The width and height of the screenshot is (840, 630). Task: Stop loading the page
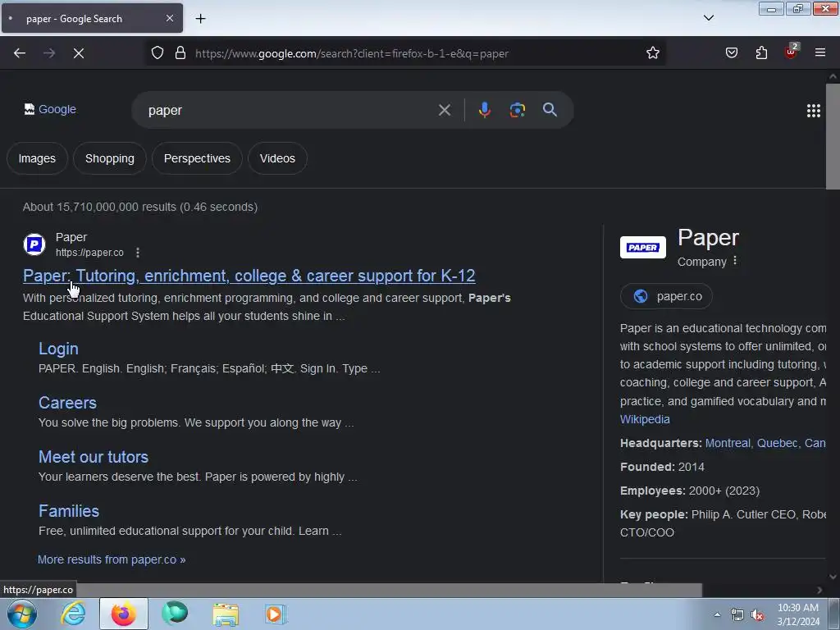pyautogui.click(x=78, y=53)
